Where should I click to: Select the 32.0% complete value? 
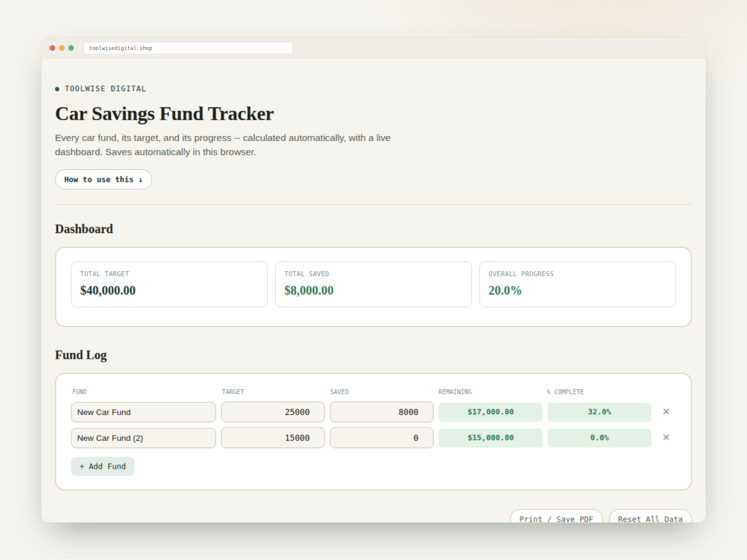tap(599, 412)
